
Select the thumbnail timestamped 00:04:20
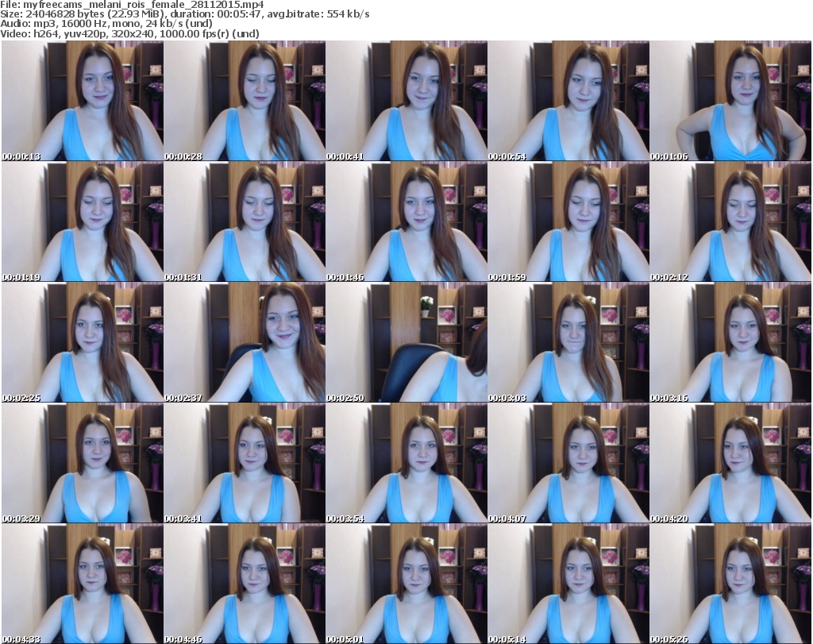(x=730, y=463)
